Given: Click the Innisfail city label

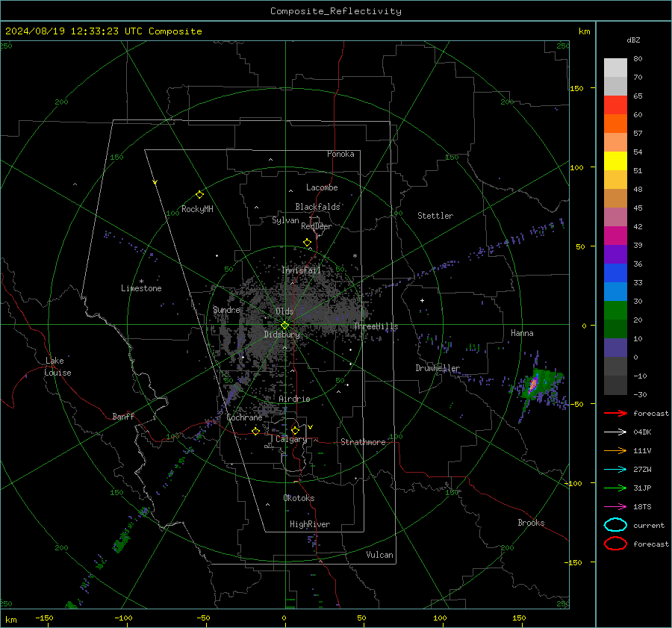Looking at the screenshot, I should [301, 270].
